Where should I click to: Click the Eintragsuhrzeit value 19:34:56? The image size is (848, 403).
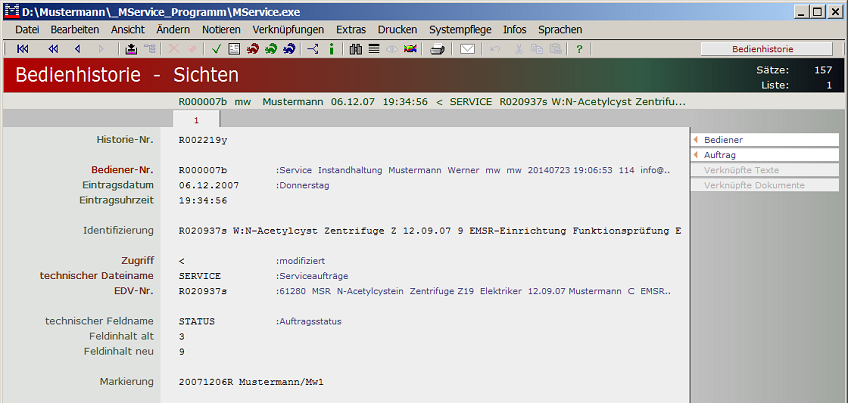tap(203, 201)
